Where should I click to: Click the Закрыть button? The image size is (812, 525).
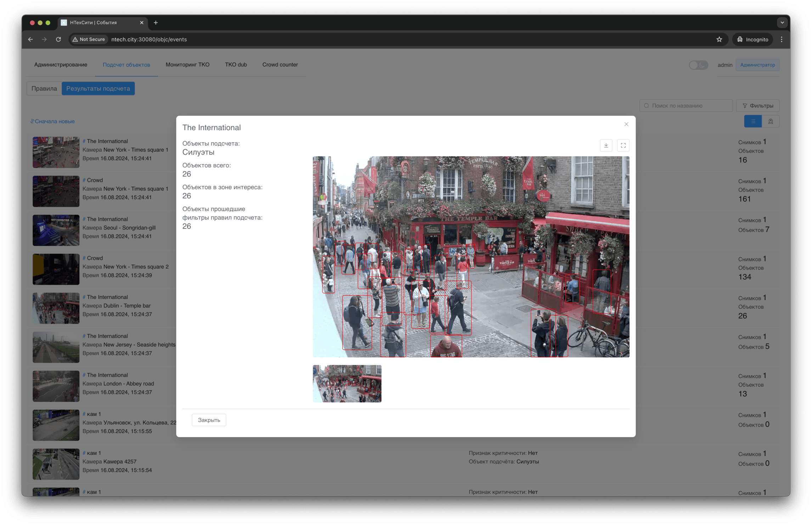click(x=209, y=420)
